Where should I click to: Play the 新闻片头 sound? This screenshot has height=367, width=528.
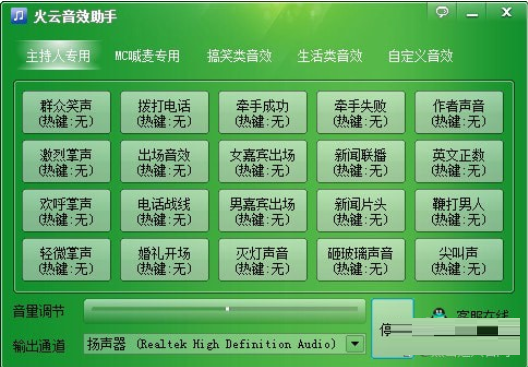coord(361,211)
